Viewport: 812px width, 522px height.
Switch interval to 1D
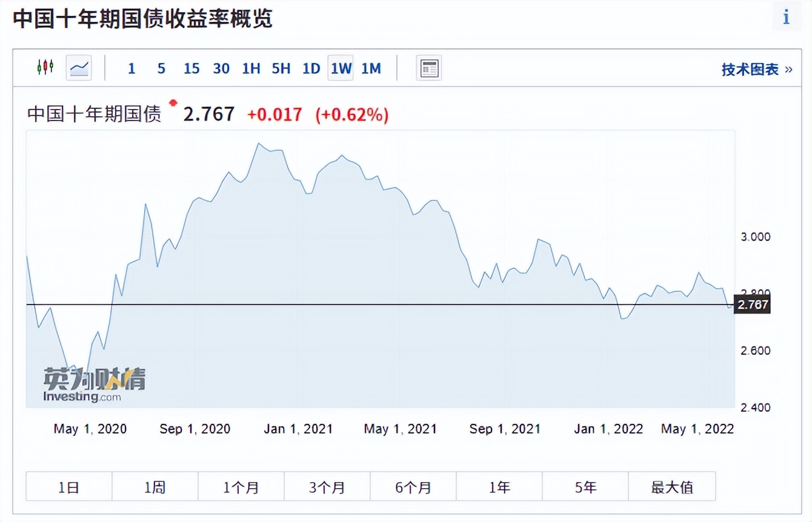coord(310,68)
